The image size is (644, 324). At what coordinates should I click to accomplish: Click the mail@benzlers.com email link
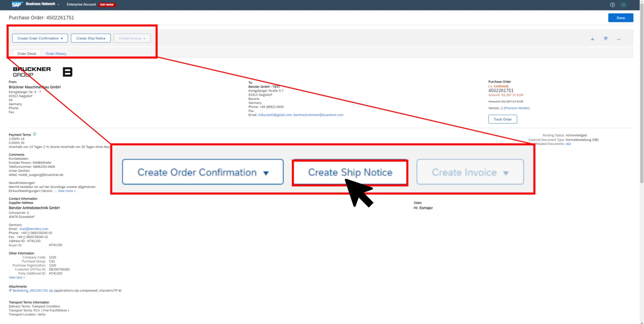(x=34, y=229)
